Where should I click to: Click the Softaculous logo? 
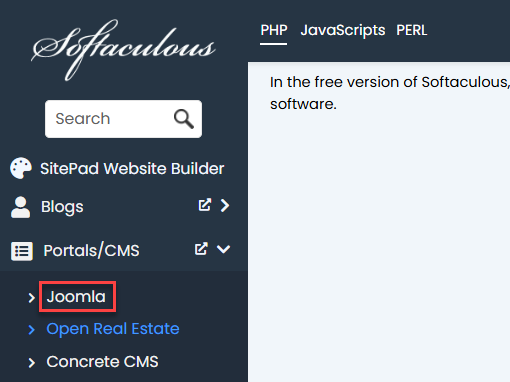pos(123,50)
